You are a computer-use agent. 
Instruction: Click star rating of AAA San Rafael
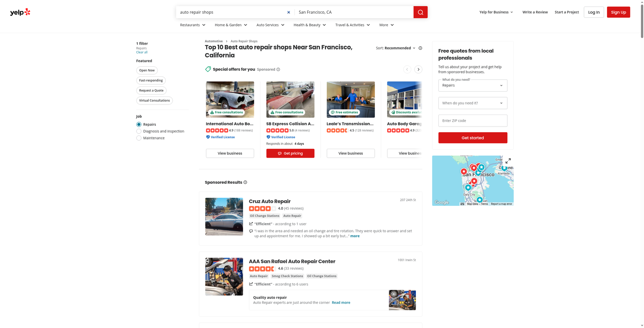click(262, 269)
